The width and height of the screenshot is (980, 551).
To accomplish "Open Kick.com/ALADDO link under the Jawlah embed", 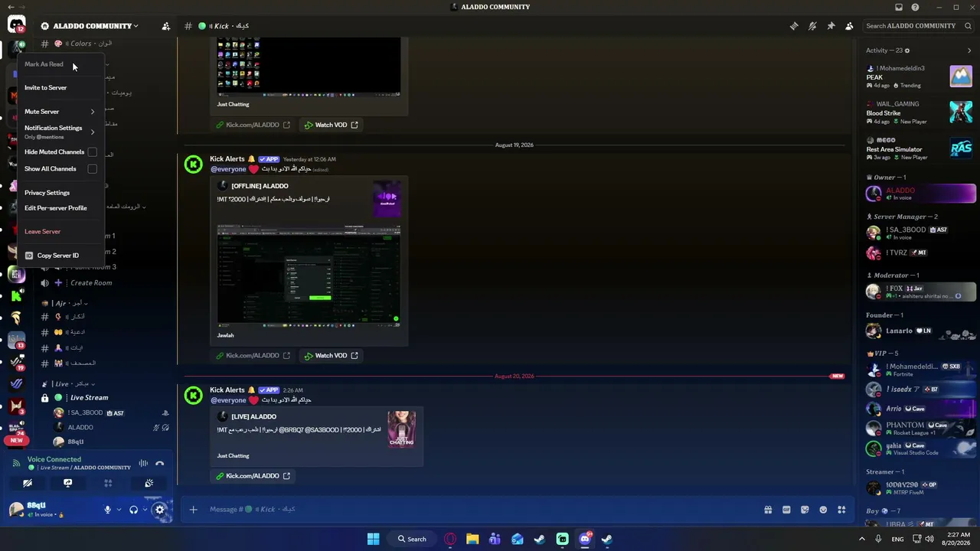I will click(x=253, y=356).
